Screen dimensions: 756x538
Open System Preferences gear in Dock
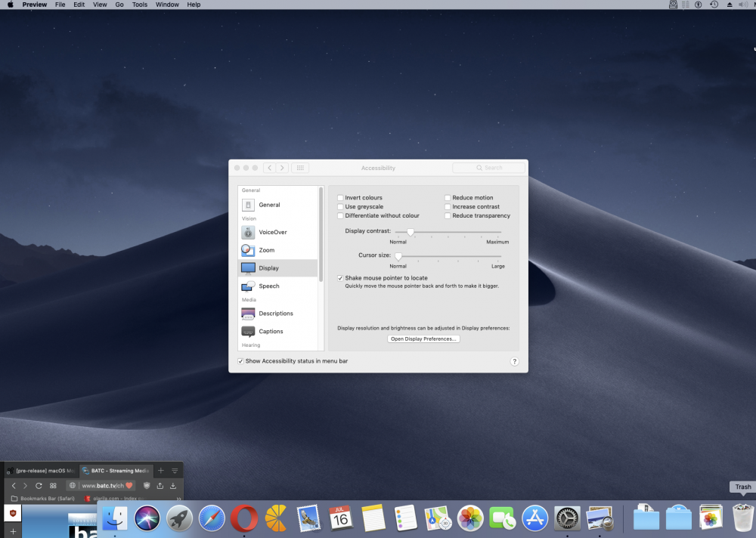(567, 518)
